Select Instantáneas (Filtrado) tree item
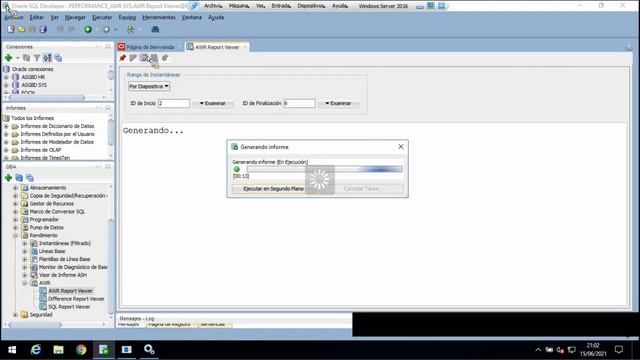 click(65, 243)
